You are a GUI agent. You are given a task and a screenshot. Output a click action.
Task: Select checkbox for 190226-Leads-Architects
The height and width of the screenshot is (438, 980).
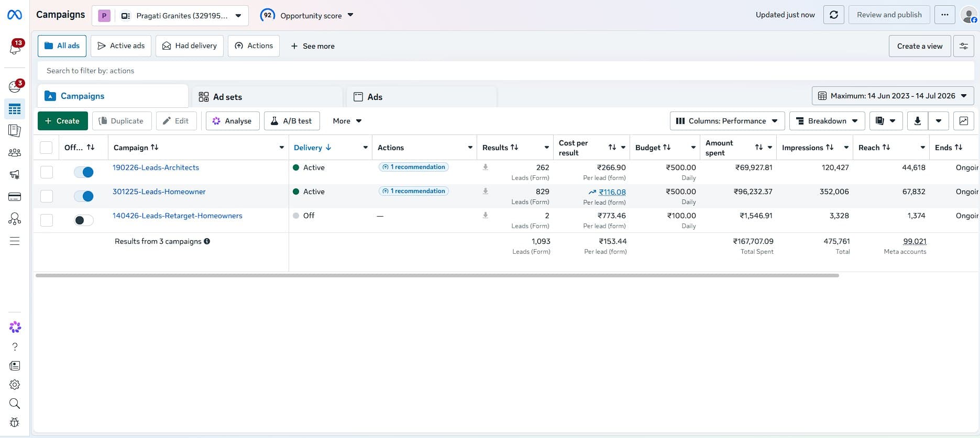47,172
